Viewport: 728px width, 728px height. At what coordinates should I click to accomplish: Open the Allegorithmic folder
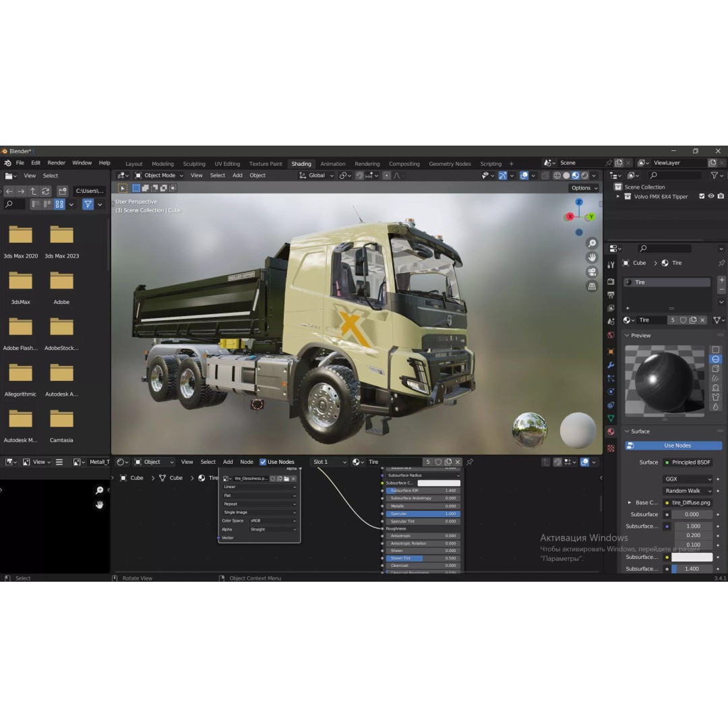20,380
